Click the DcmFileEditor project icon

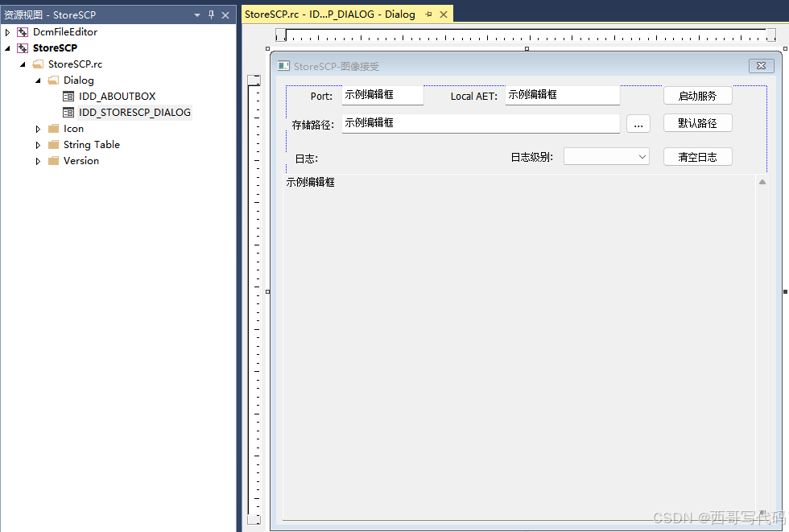(x=23, y=32)
